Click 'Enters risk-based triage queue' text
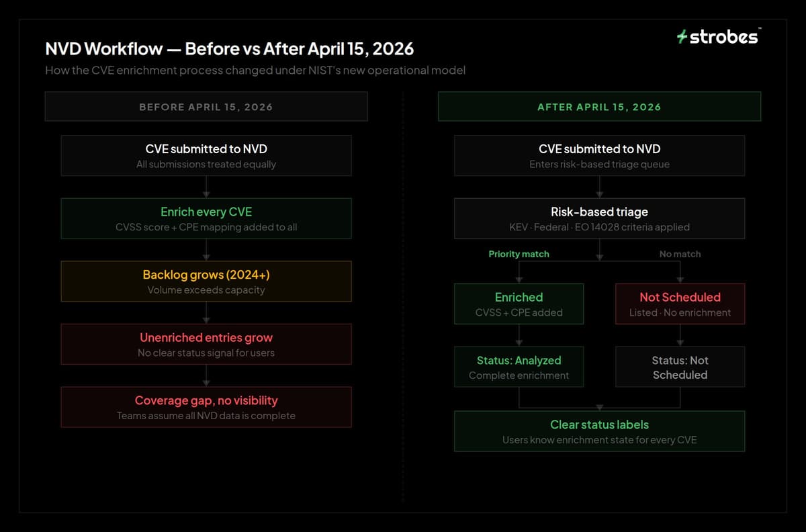Screen dimensions: 806x532 tap(599, 164)
